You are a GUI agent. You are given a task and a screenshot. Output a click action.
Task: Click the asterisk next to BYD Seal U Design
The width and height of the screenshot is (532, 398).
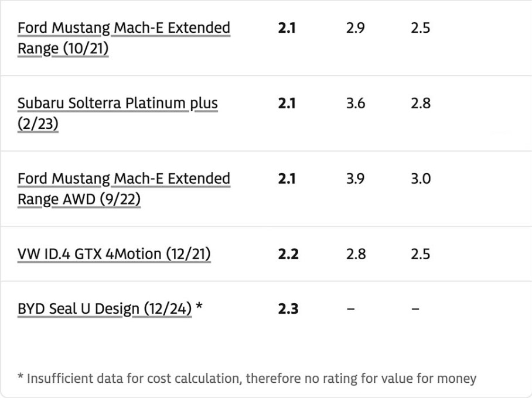pos(199,306)
